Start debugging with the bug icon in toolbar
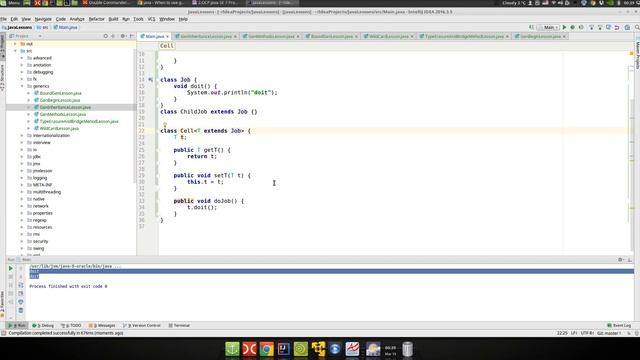The image size is (640, 360). click(573, 27)
